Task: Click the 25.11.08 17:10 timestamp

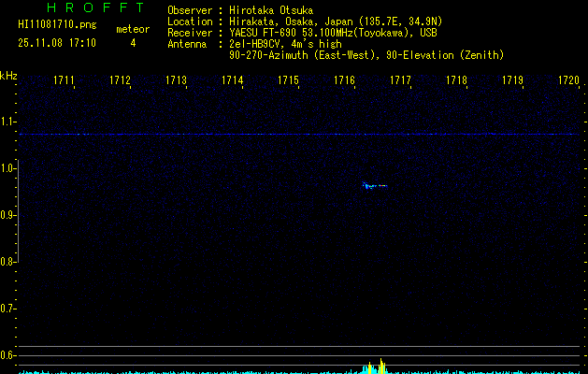Action: (56, 43)
